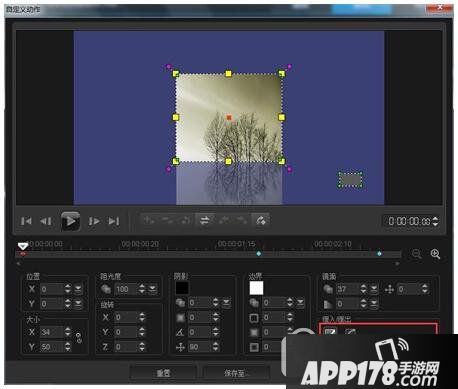This screenshot has width=458, height=389.
Task: Click the opacity icon
Action: [x=106, y=289]
